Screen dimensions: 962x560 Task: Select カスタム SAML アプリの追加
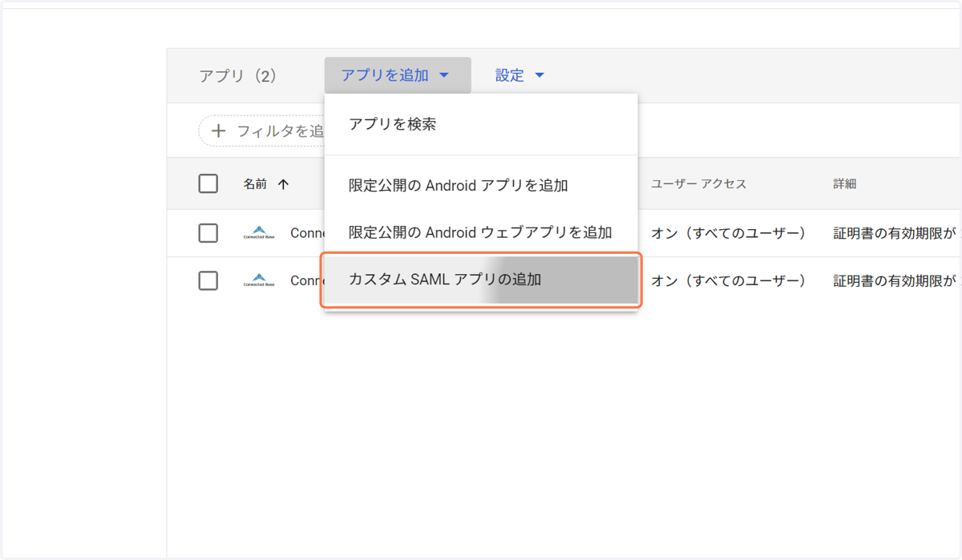(x=481, y=280)
